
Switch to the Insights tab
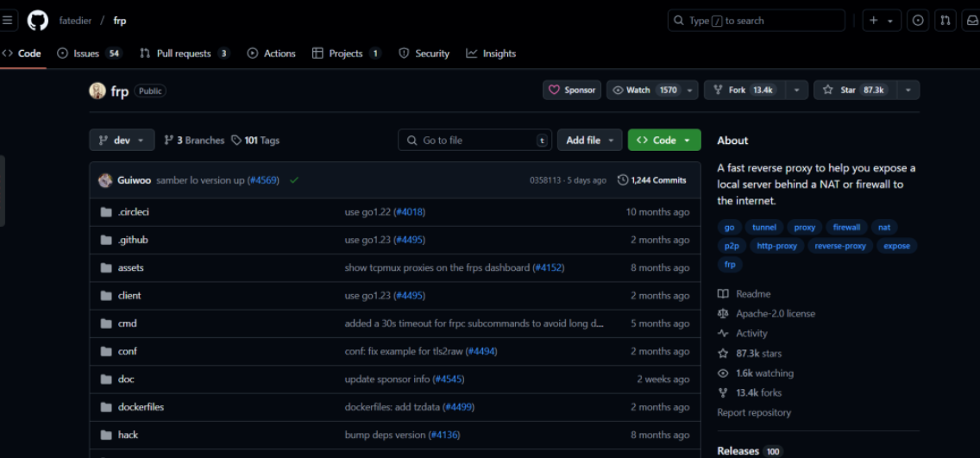(x=491, y=53)
